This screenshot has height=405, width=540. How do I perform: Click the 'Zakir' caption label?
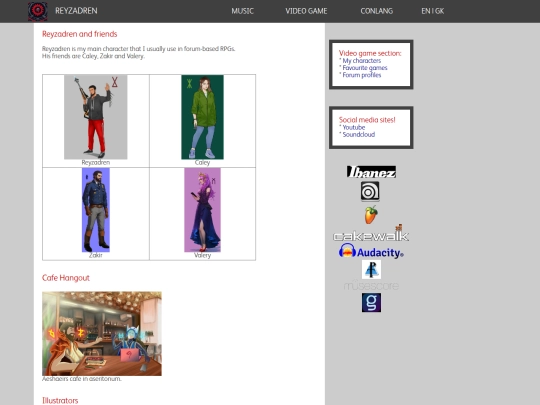pos(96,256)
